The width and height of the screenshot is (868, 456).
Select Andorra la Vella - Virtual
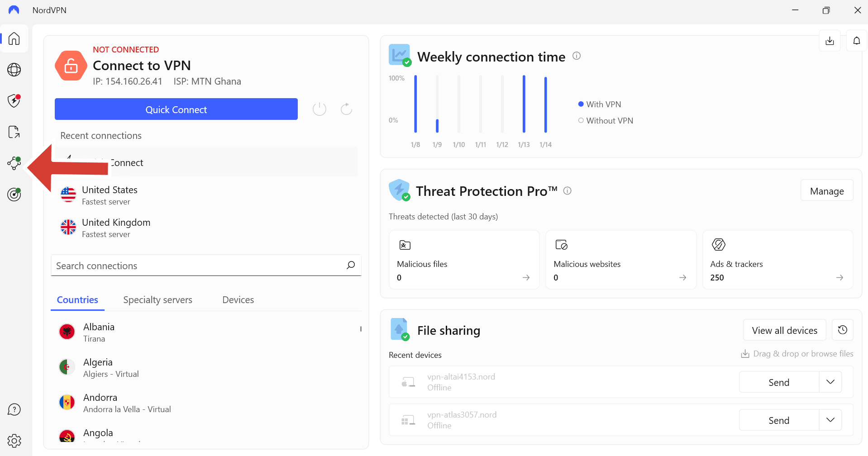(206, 403)
